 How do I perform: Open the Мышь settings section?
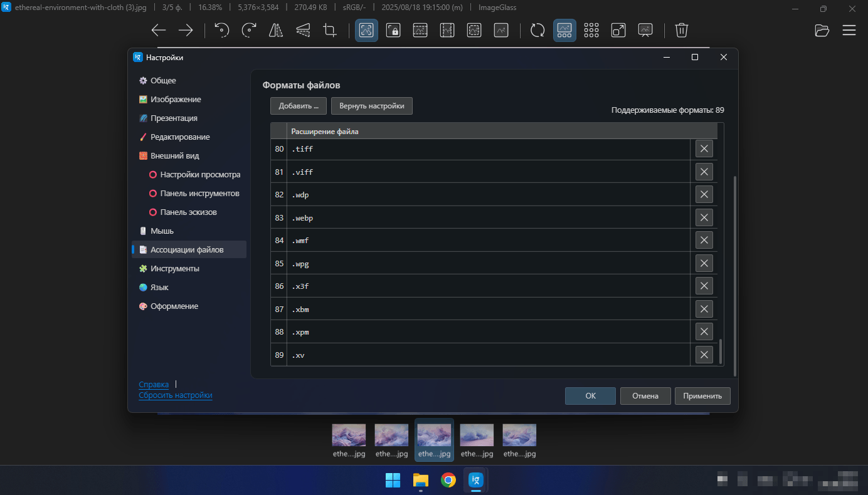coord(189,231)
